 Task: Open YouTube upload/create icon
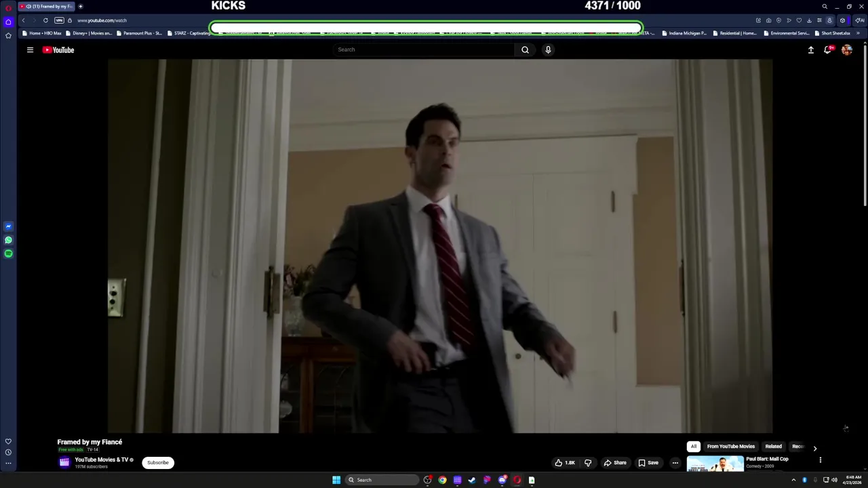pyautogui.click(x=810, y=49)
